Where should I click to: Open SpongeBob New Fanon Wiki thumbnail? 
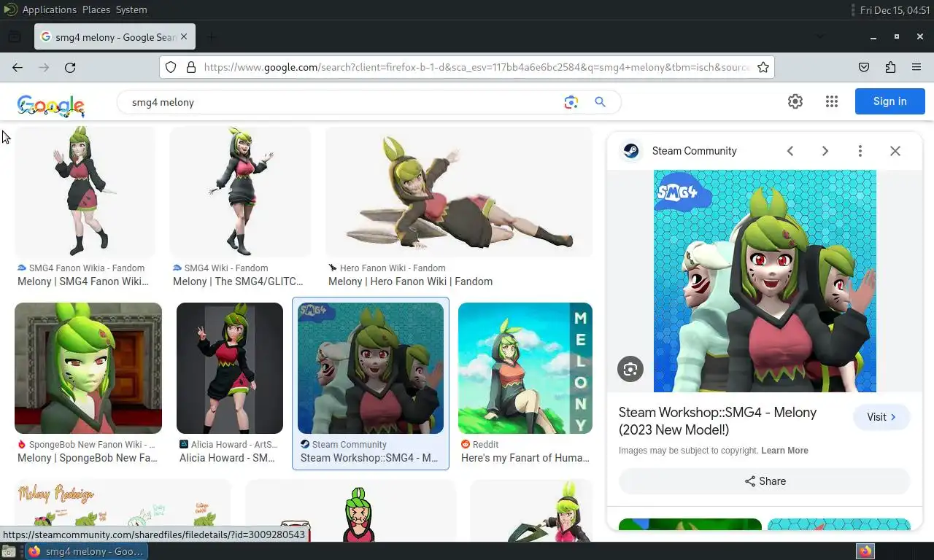[x=88, y=368]
